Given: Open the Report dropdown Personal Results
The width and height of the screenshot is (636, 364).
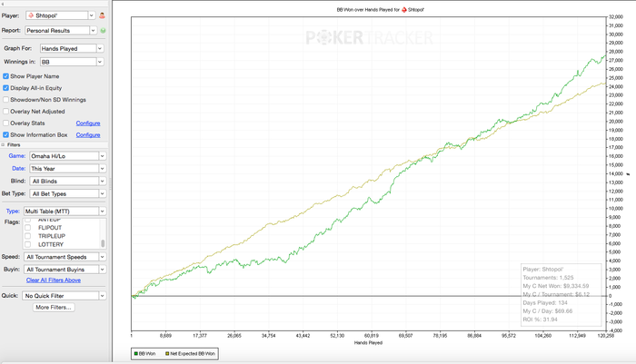Looking at the screenshot, I should (x=61, y=30).
